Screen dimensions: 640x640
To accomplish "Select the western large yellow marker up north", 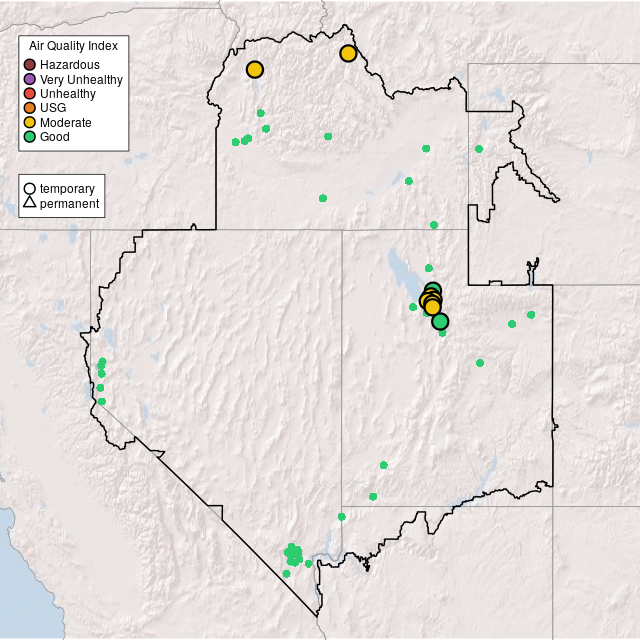I will (255, 69).
